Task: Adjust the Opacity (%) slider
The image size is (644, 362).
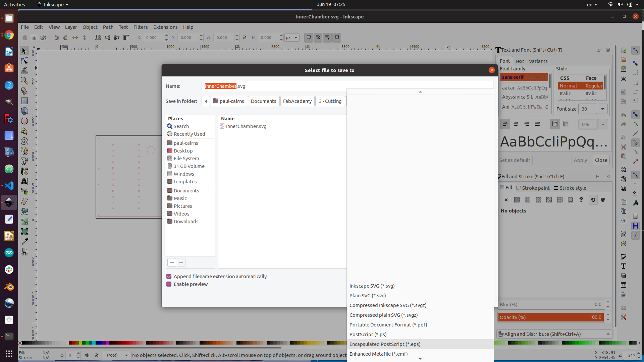Action: [551, 317]
